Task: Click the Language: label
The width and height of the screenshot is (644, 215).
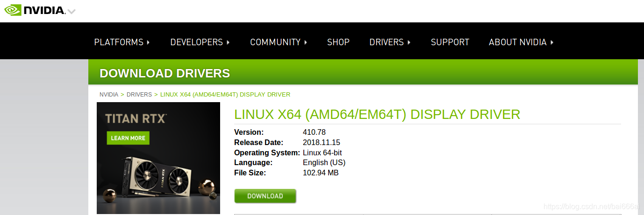Action: tap(253, 163)
